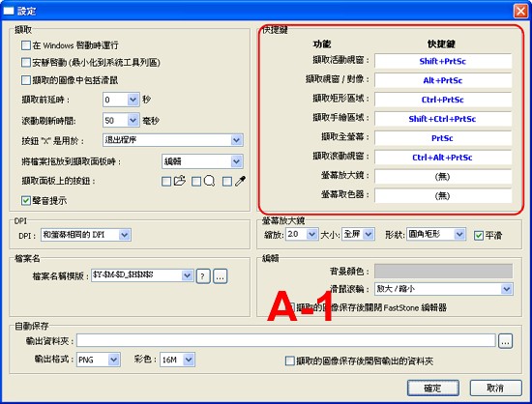Expand the delay before capture dropdown
Viewport: 532px width, 404px height.
(133, 100)
